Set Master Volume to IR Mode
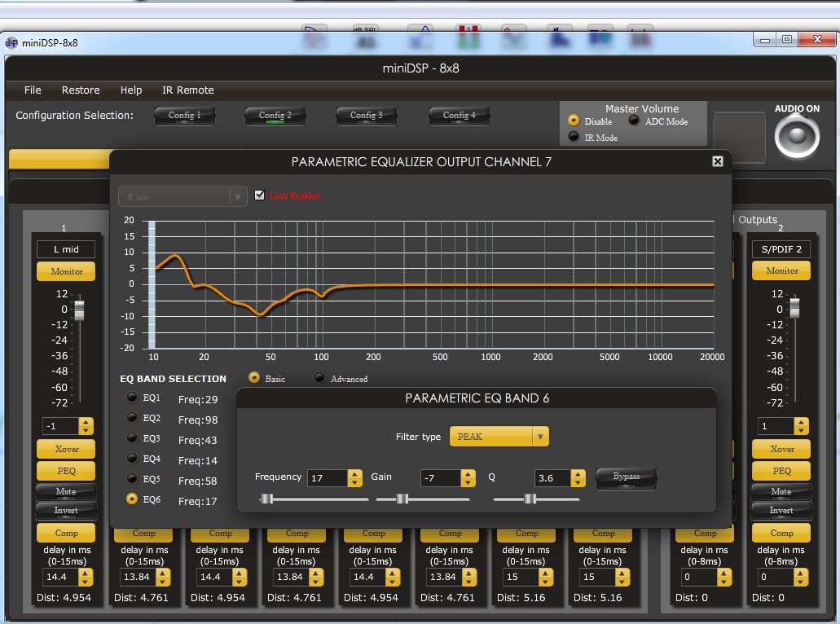840x624 pixels. [x=574, y=137]
